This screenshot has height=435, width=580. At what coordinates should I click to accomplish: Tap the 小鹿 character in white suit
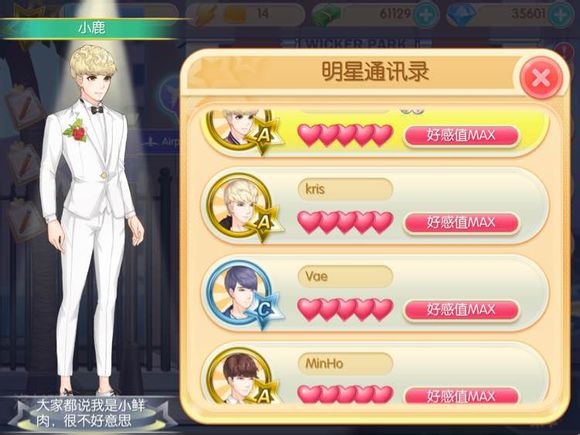coord(91,220)
